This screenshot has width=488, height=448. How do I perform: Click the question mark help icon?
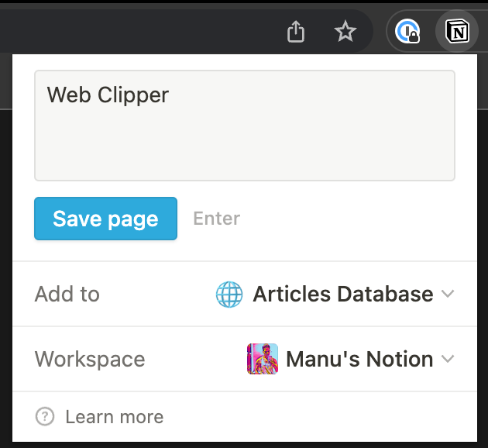tap(45, 417)
